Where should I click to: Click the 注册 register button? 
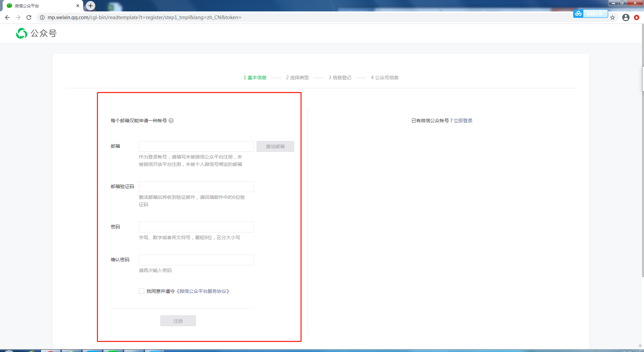tap(178, 321)
